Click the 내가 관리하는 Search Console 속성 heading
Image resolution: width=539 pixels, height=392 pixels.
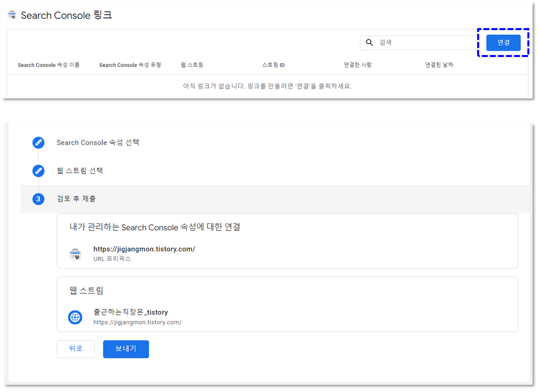point(155,227)
